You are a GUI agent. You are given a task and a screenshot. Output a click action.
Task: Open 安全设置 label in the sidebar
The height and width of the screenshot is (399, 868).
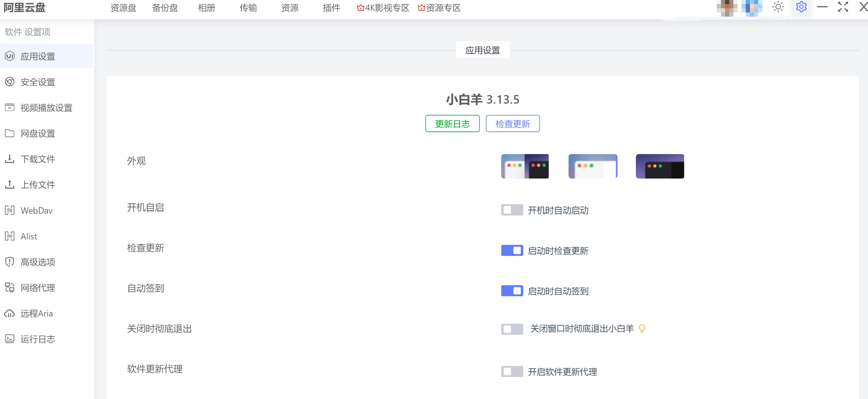pyautogui.click(x=38, y=82)
